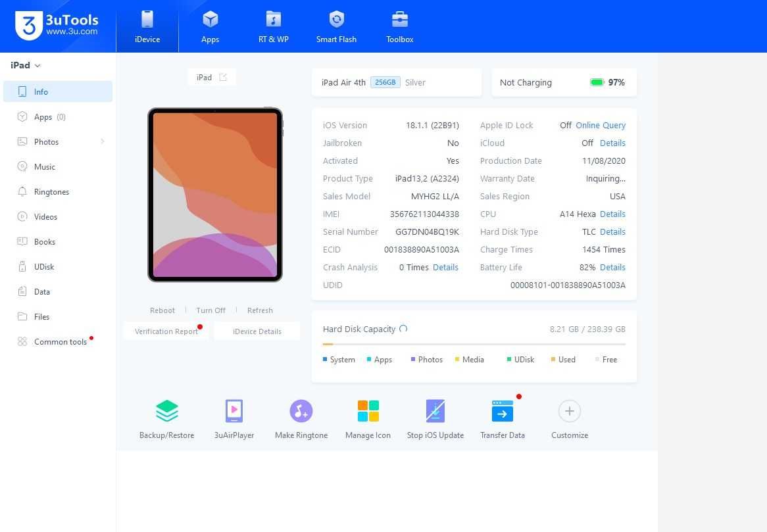Click the Free legend color swatch

(x=597, y=360)
